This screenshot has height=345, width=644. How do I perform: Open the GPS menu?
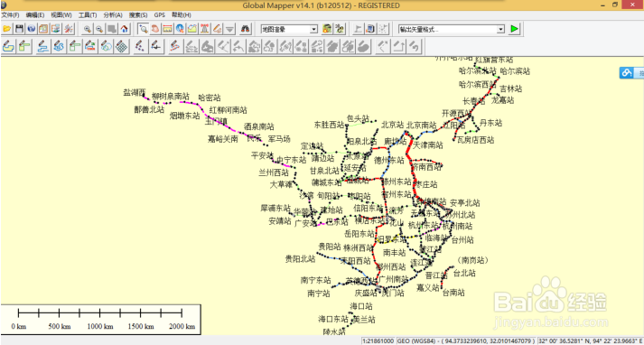pos(159,15)
